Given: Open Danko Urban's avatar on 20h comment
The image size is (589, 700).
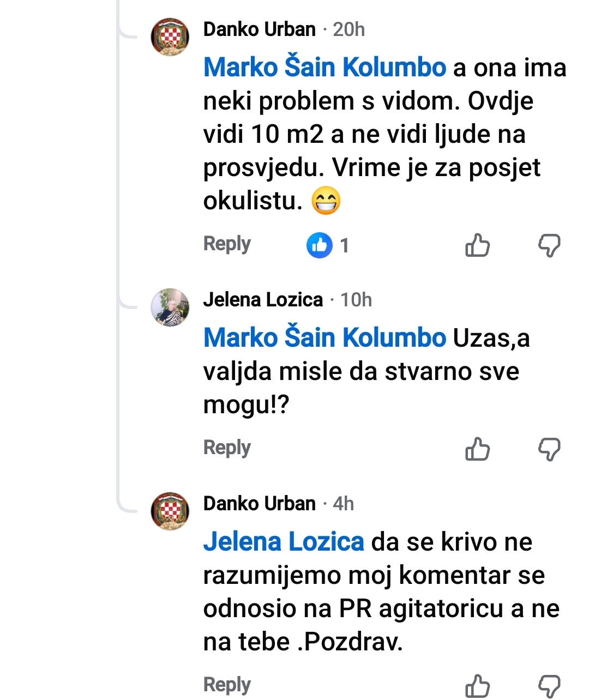Looking at the screenshot, I should (x=170, y=37).
